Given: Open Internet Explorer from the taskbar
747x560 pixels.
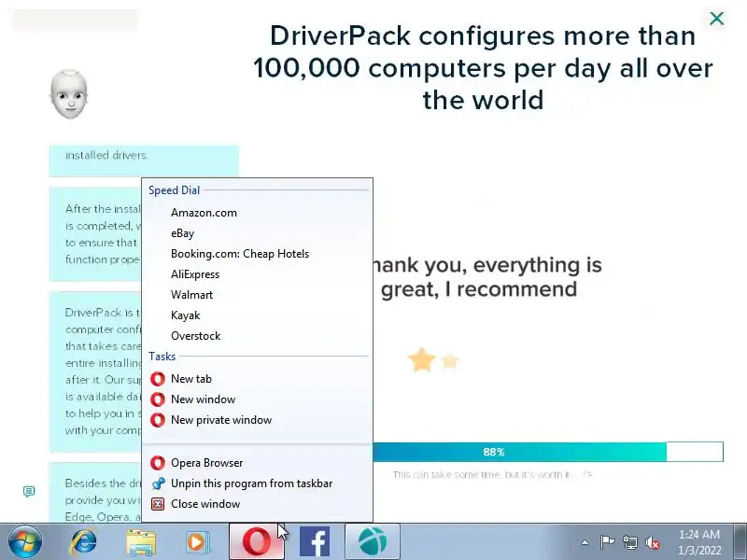Looking at the screenshot, I should (x=84, y=542).
